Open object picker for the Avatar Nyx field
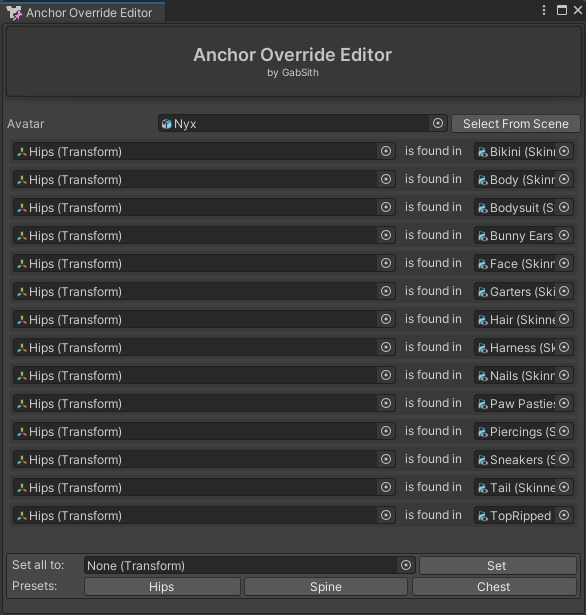The image size is (586, 615). coord(438,123)
